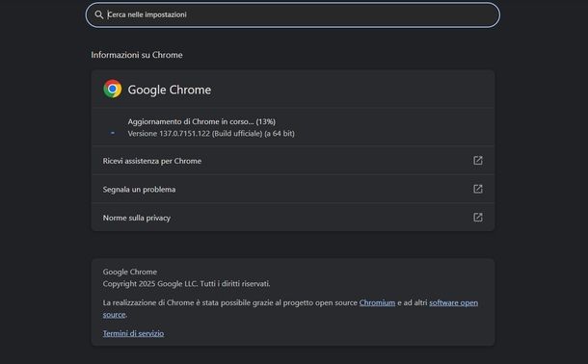Click 'Aggiornamento di Chrome in corso... (13%)' text
The image size is (588, 364).
click(201, 121)
